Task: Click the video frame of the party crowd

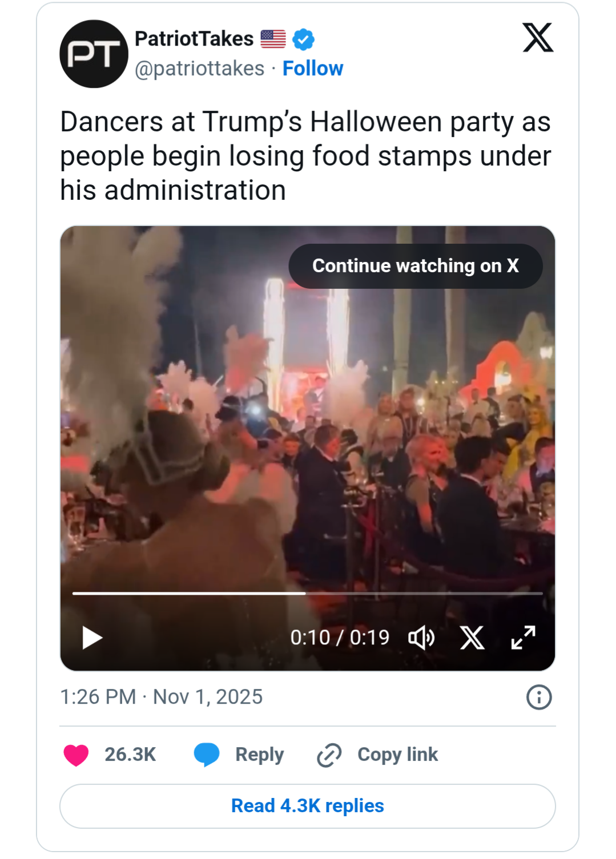Action: point(307,434)
